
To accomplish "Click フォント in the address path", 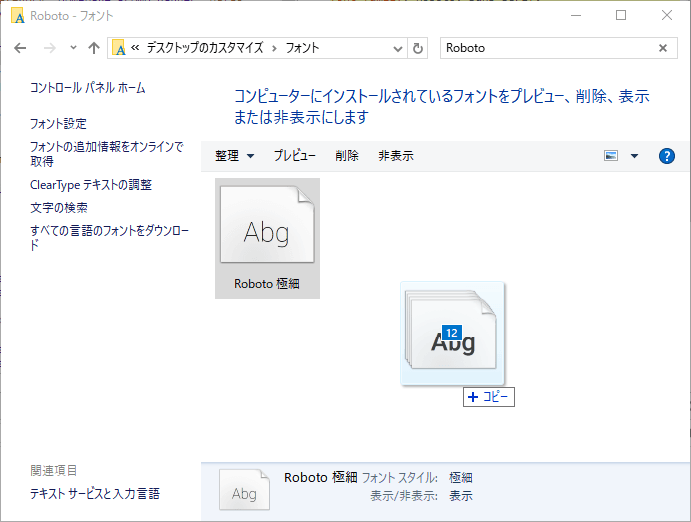I will (x=302, y=48).
